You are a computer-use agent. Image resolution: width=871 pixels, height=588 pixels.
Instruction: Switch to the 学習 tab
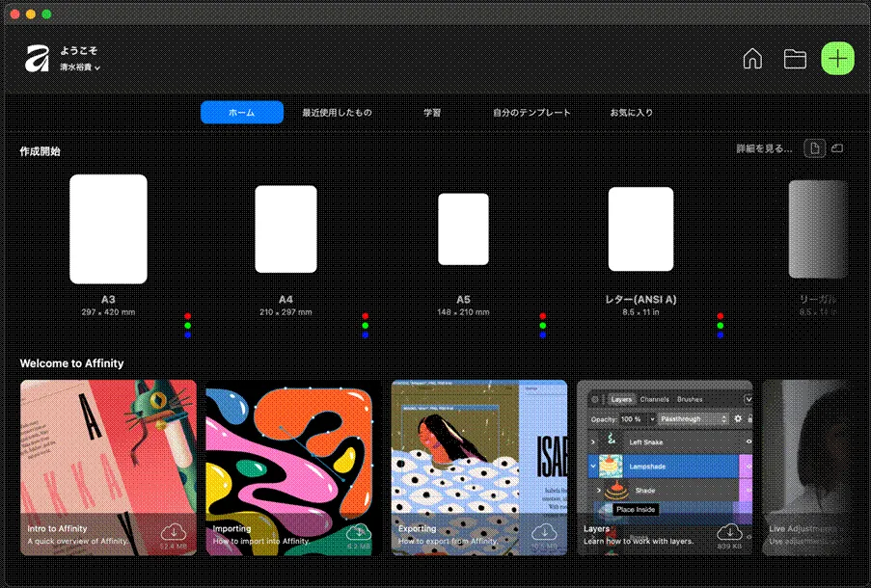[432, 112]
